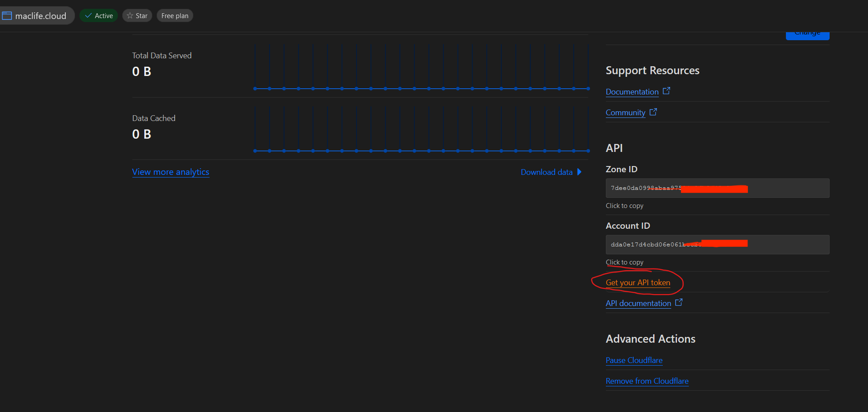Click the Active status indicator
The height and width of the screenshot is (412, 868).
(x=98, y=15)
